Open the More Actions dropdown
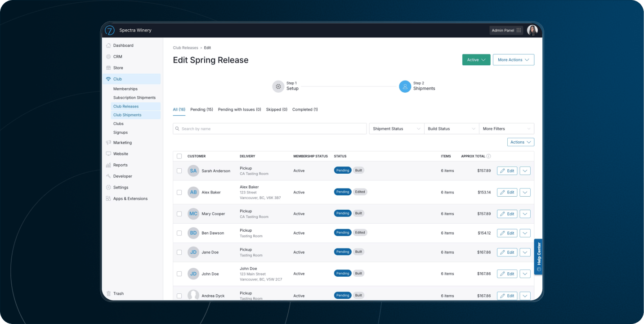This screenshot has height=324, width=644. click(x=514, y=60)
